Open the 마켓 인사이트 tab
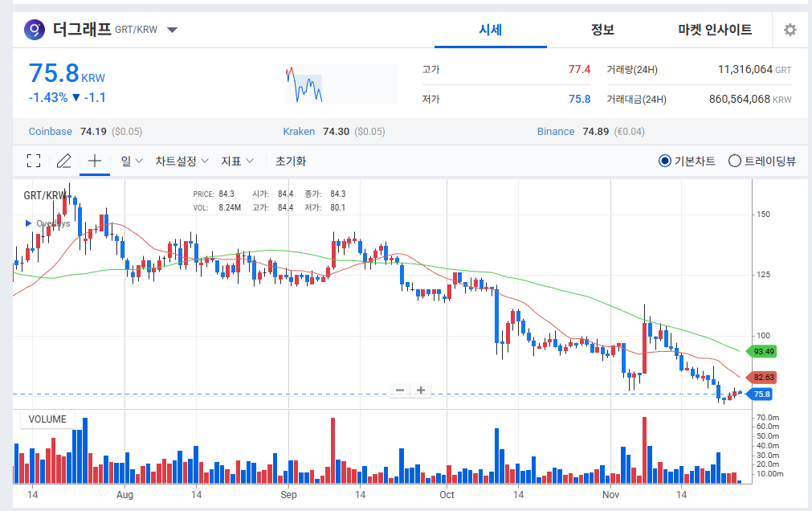Viewport: 812px width, 511px height. pyautogui.click(x=715, y=30)
